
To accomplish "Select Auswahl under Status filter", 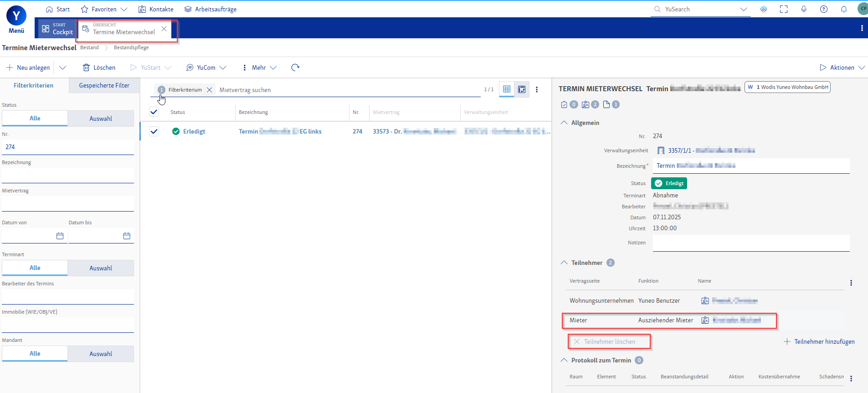I will coord(101,119).
